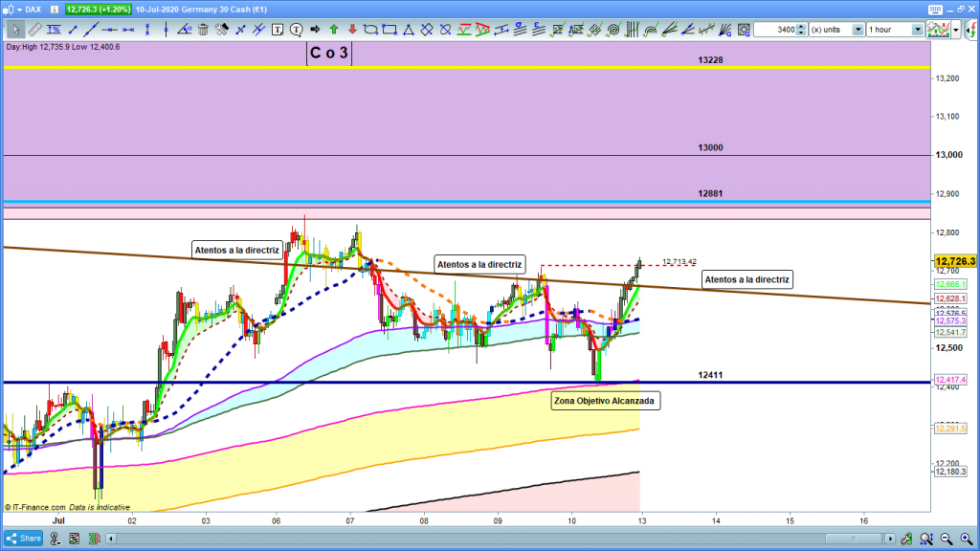Screen dimensions: 980x551
Task: Select the ruler measurement tool
Action: click(x=34, y=30)
